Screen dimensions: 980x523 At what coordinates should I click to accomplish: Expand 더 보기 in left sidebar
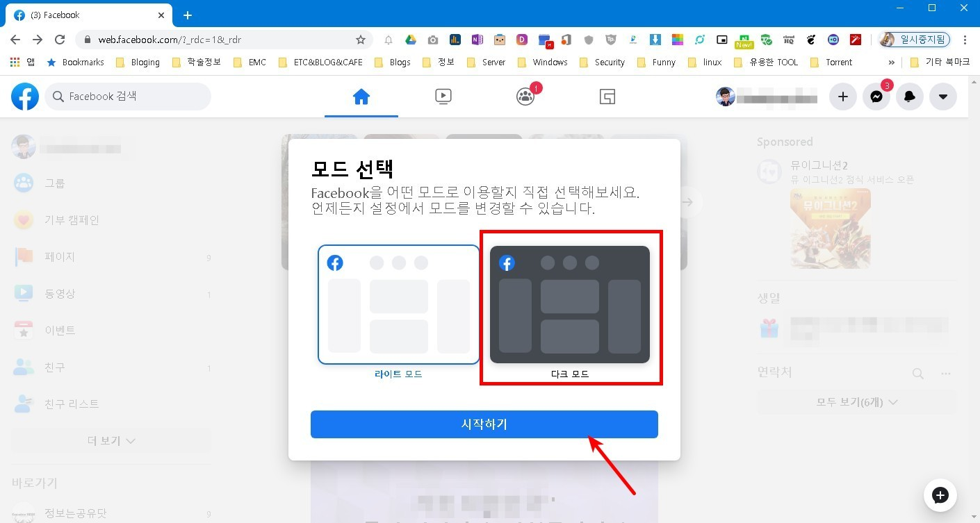tap(111, 440)
